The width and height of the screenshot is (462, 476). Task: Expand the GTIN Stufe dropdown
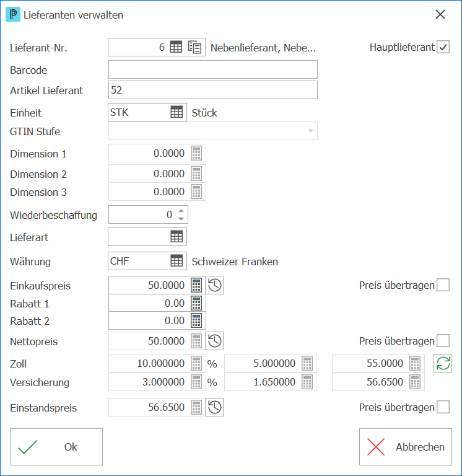310,131
